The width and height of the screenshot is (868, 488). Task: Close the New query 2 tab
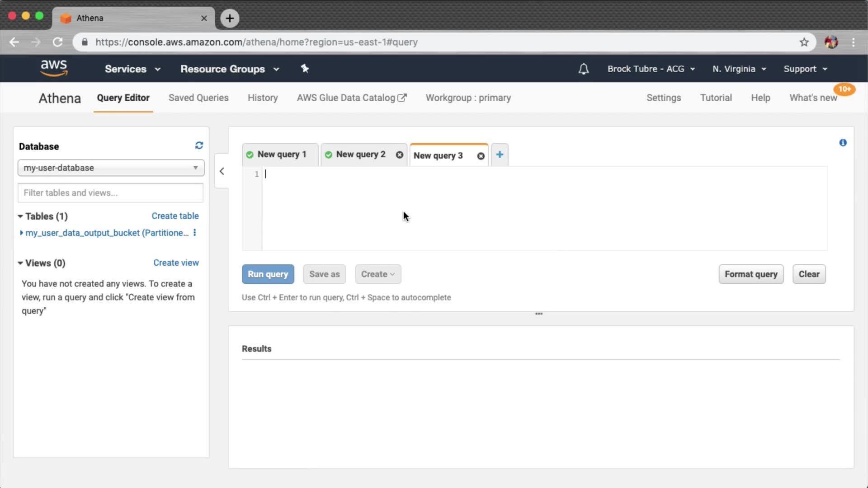point(399,155)
